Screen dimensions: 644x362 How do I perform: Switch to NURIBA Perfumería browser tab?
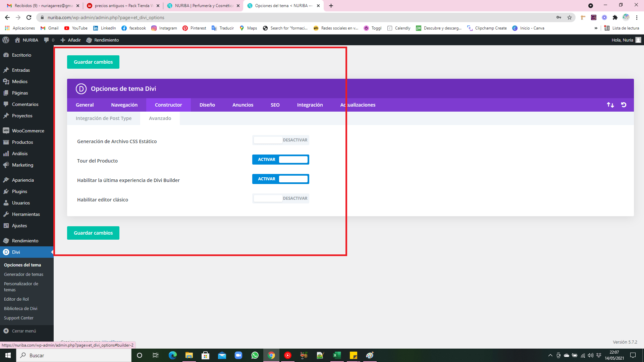tap(204, 6)
